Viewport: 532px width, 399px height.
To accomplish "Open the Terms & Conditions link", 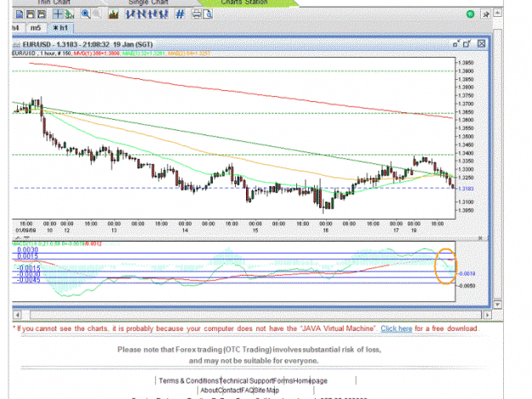I will coord(189,380).
